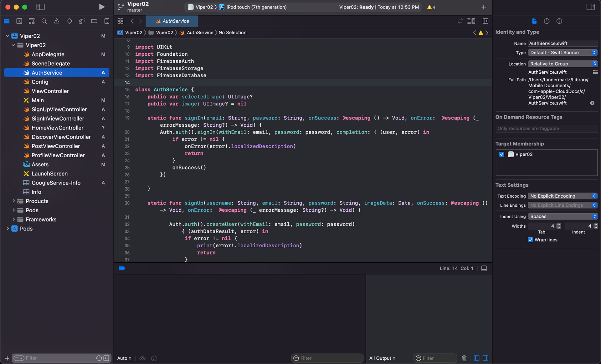Viewport: 601px width, 364px height.
Task: Choose iPod touch (7th generation) destination
Action: coord(253,7)
